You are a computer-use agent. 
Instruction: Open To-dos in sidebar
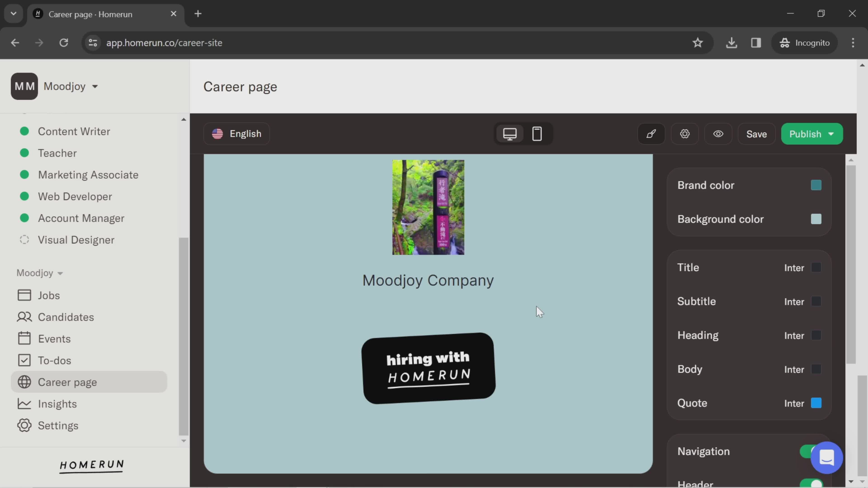coord(89,360)
